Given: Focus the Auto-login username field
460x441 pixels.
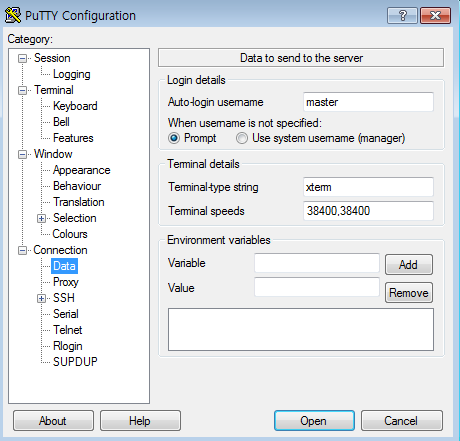Looking at the screenshot, I should [x=368, y=102].
